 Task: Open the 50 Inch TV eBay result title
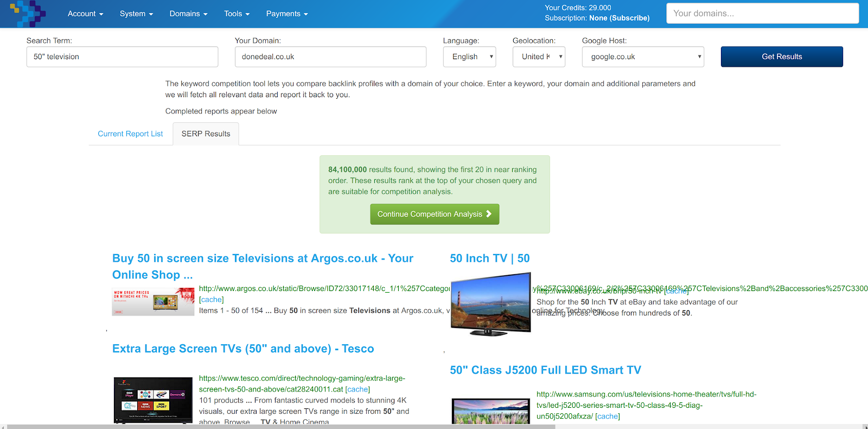click(490, 258)
